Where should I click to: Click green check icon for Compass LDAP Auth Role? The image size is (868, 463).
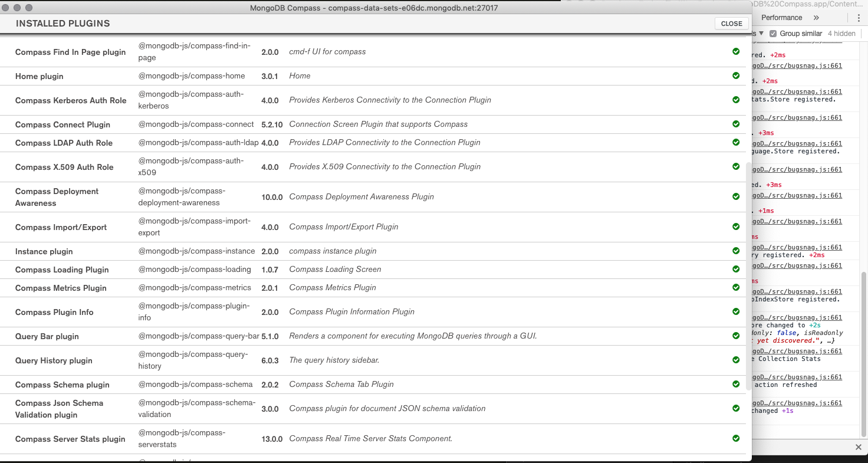[736, 142]
